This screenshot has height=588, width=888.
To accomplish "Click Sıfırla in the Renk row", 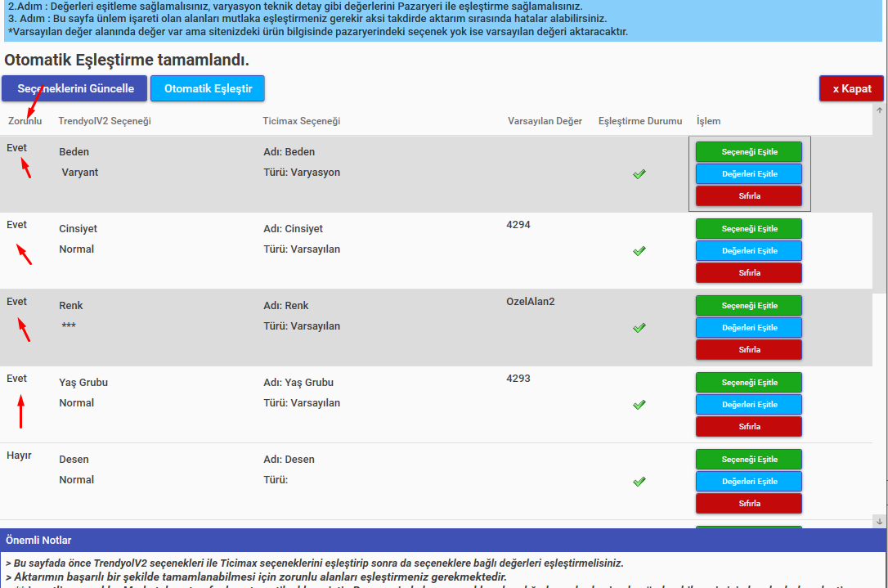I will pyautogui.click(x=749, y=349).
